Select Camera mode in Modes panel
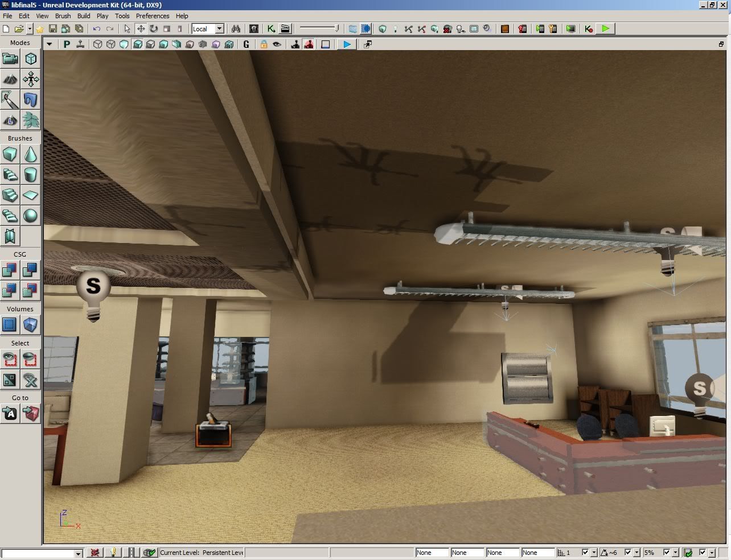This screenshot has width=731, height=560. [10, 59]
